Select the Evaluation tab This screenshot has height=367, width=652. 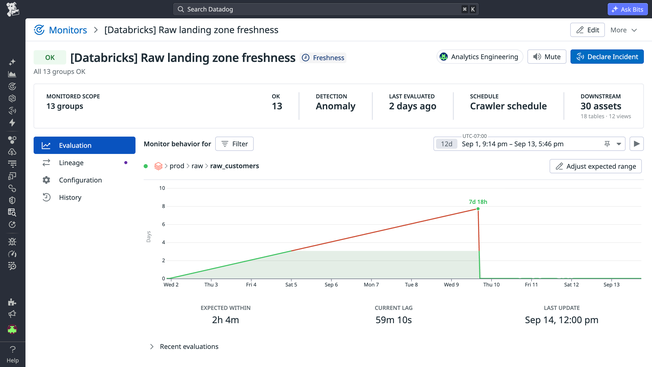(84, 145)
